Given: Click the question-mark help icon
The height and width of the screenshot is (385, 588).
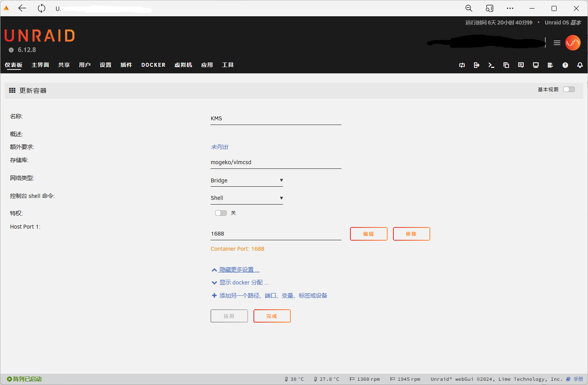Looking at the screenshot, I should tap(565, 65).
